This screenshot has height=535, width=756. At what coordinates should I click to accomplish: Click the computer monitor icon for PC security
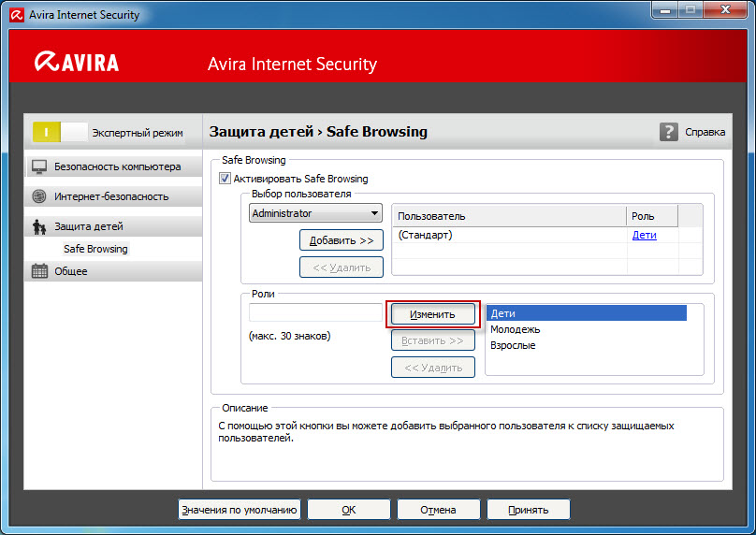coord(39,166)
